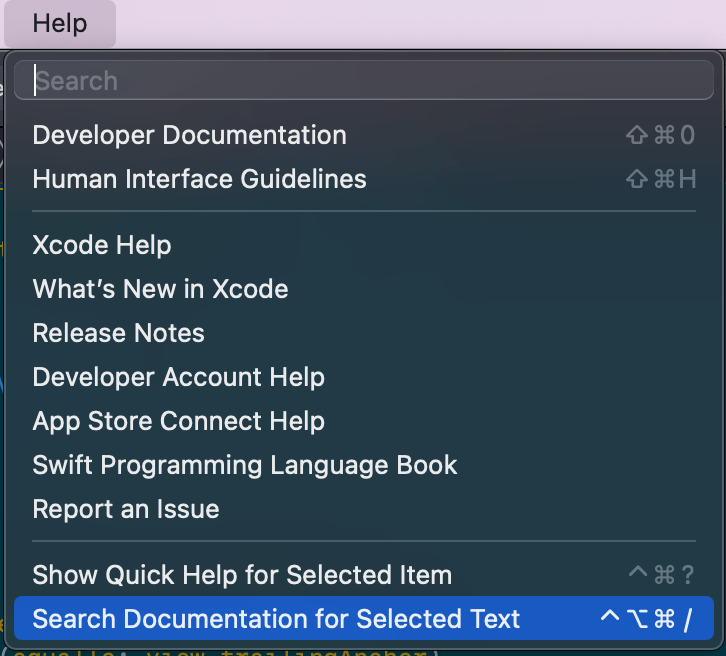Select Xcode Help
This screenshot has width=726, height=656.
pyautogui.click(x=102, y=245)
